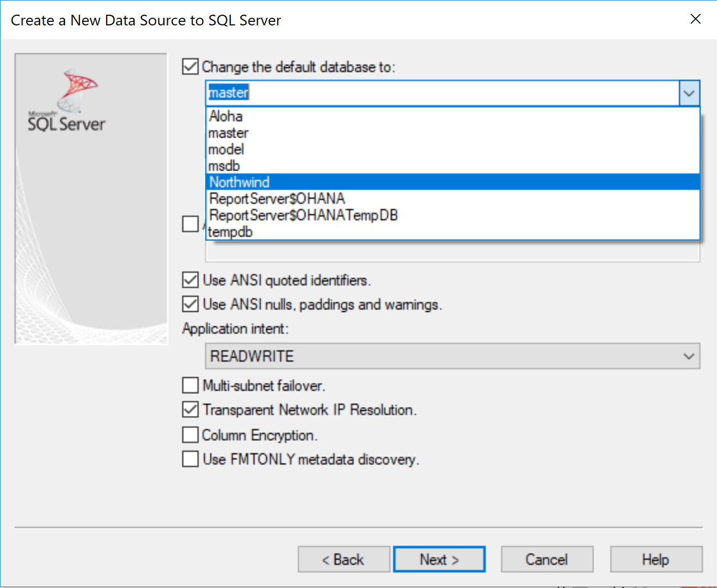This screenshot has height=588, width=717.
Task: Click the Back button
Action: coord(344,559)
